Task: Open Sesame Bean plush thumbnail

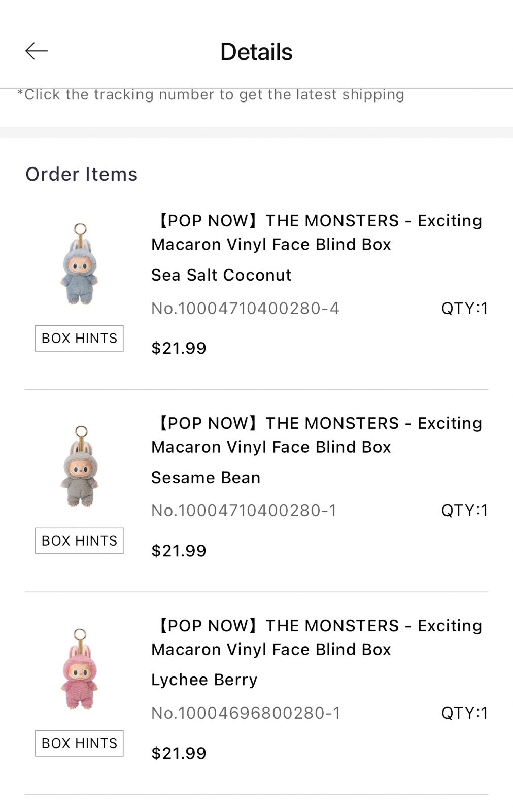Action: point(80,466)
